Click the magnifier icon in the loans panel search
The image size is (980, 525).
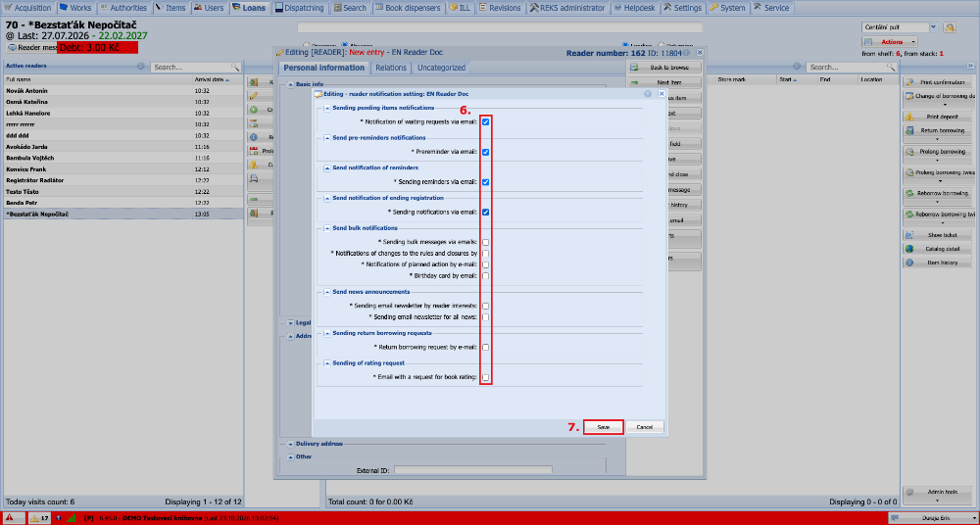pos(891,67)
